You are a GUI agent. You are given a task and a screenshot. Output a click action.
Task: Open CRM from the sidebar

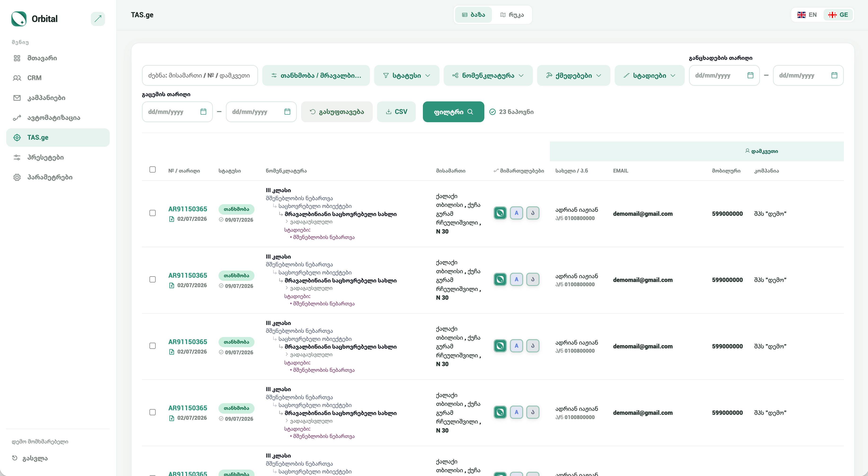click(x=58, y=78)
